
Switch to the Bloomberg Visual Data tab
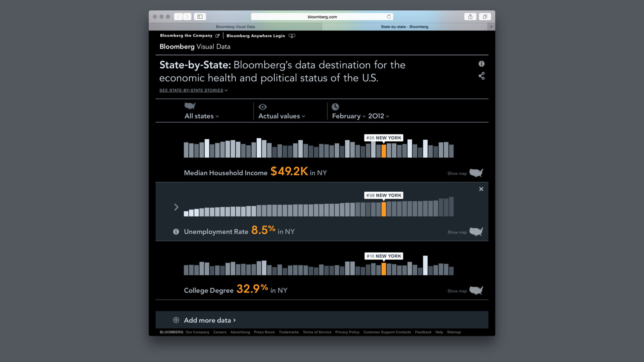[x=235, y=27]
